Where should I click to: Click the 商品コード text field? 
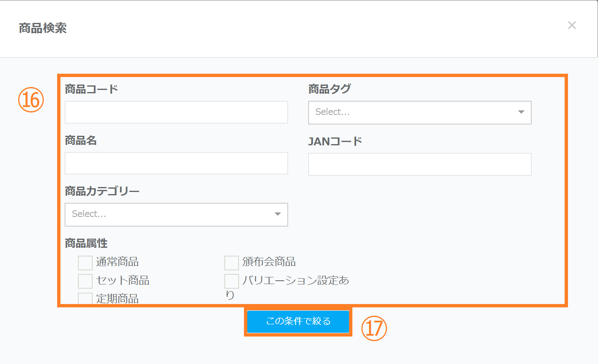(x=176, y=112)
